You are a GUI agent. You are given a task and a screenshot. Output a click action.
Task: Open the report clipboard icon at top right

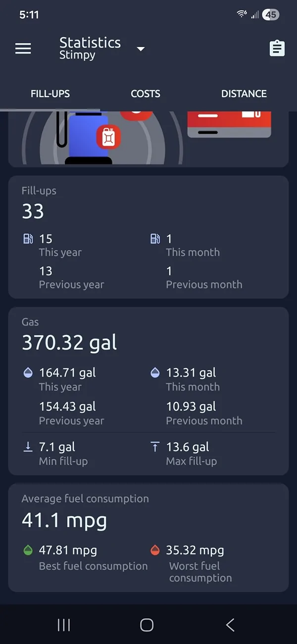(x=277, y=48)
